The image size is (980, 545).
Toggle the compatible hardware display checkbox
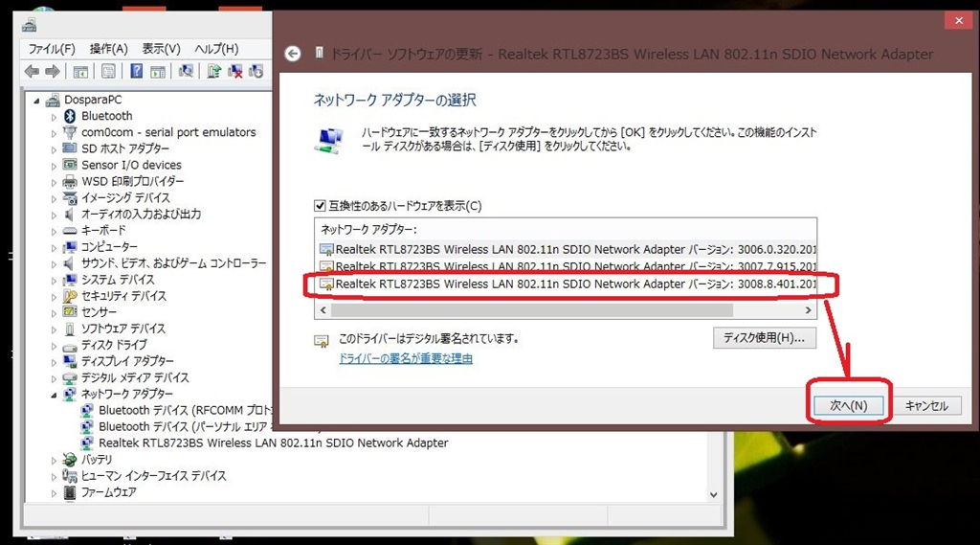(320, 206)
